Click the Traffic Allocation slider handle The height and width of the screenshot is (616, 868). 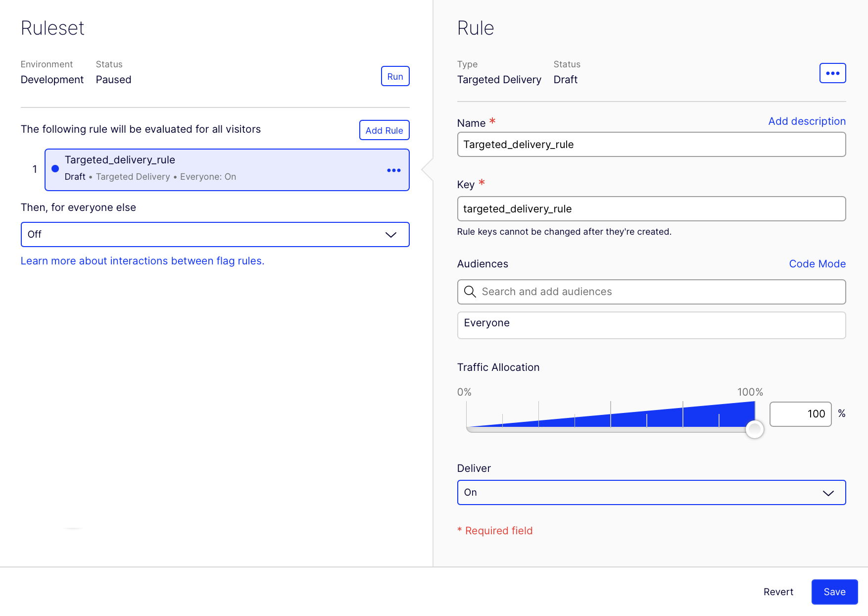pos(754,429)
